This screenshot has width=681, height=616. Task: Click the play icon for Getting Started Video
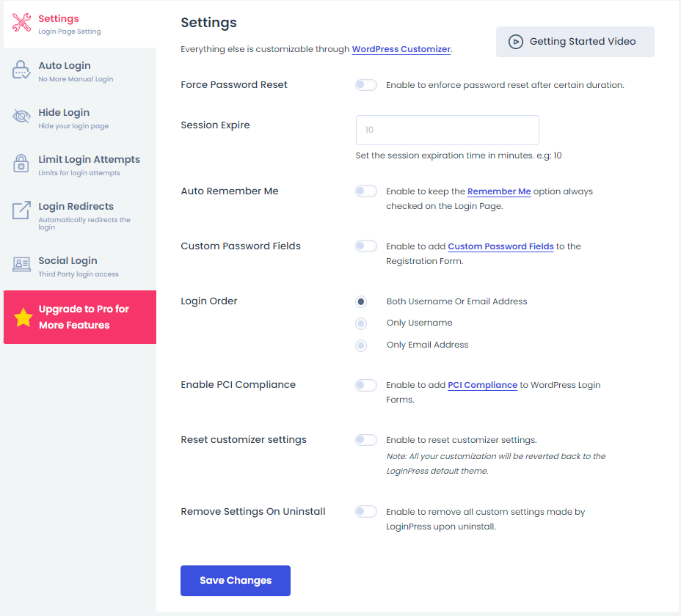(516, 42)
